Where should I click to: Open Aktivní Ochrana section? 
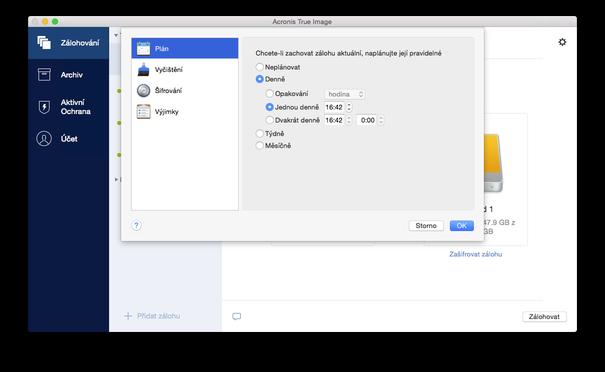[68, 107]
